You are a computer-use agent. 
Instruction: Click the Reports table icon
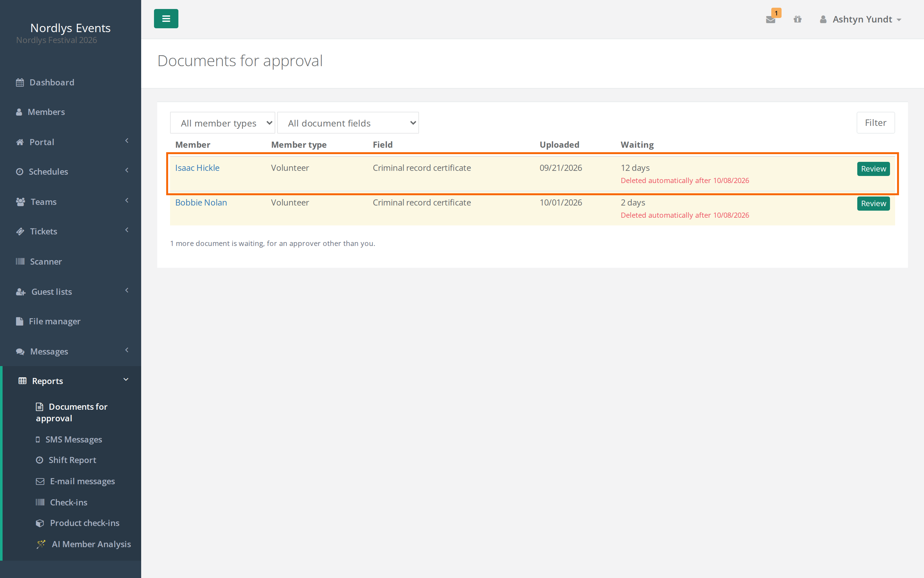pos(22,381)
